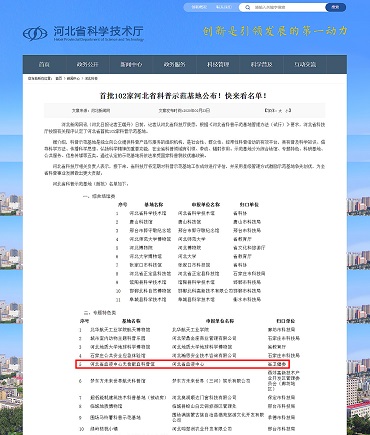Open the 政务公开 navigation tab
Image resolution: width=370 pixels, height=435 pixels.
pyautogui.click(x=88, y=64)
